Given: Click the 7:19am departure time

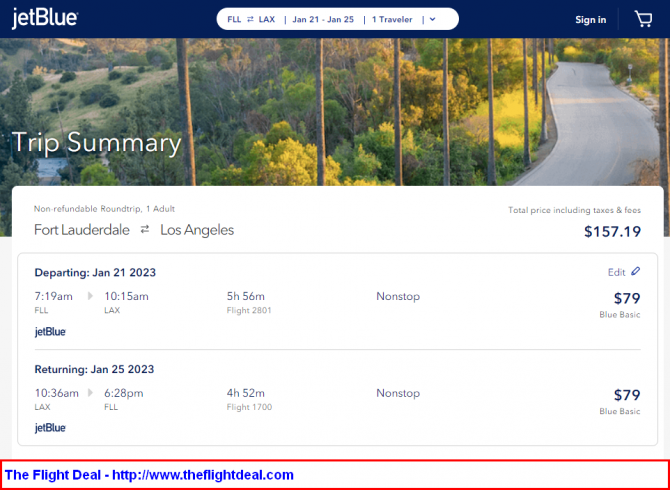Looking at the screenshot, I should [53, 296].
